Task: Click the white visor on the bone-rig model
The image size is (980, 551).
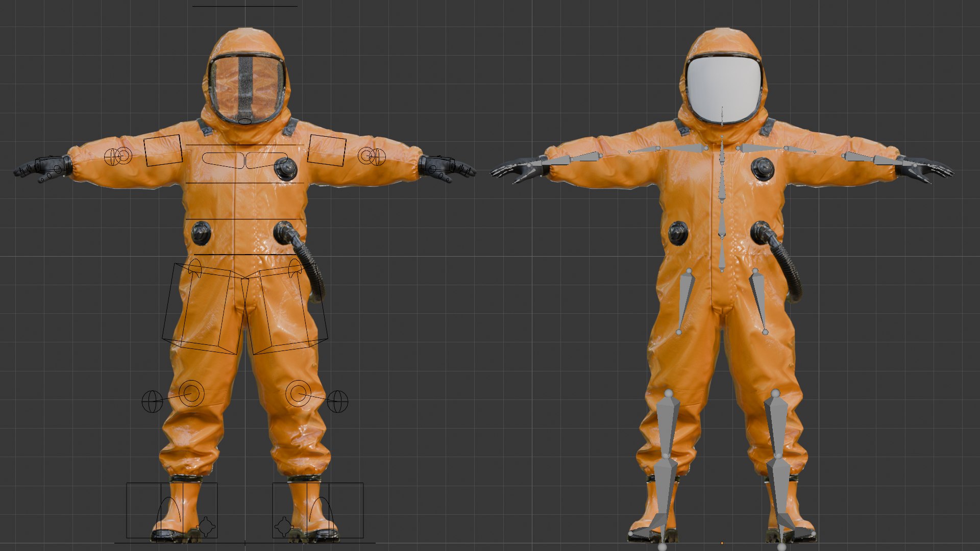Action: point(723,89)
